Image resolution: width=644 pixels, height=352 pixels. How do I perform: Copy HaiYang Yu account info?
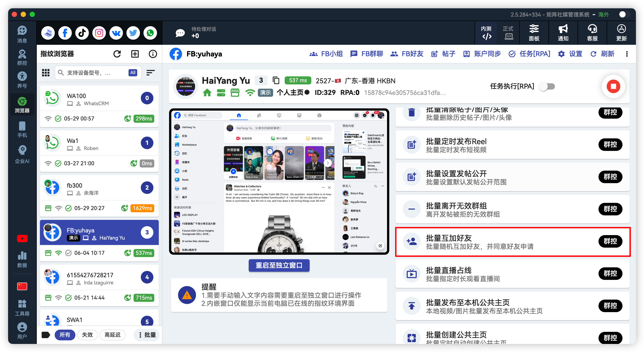[x=276, y=80]
